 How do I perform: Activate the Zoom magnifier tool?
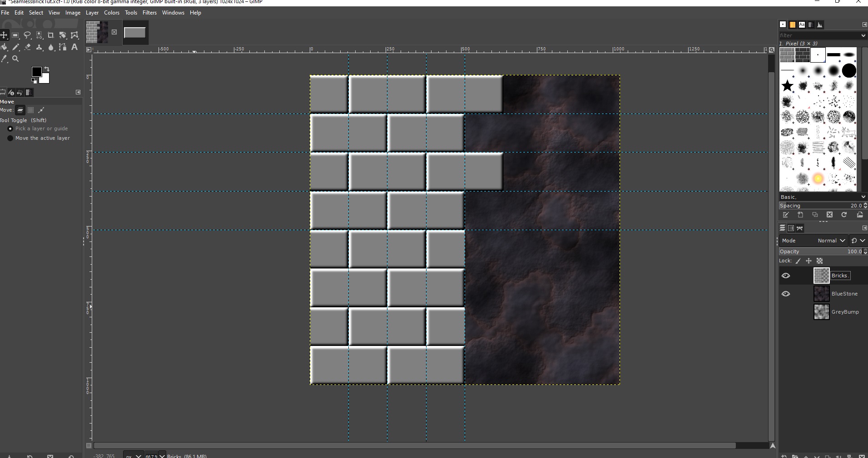15,59
